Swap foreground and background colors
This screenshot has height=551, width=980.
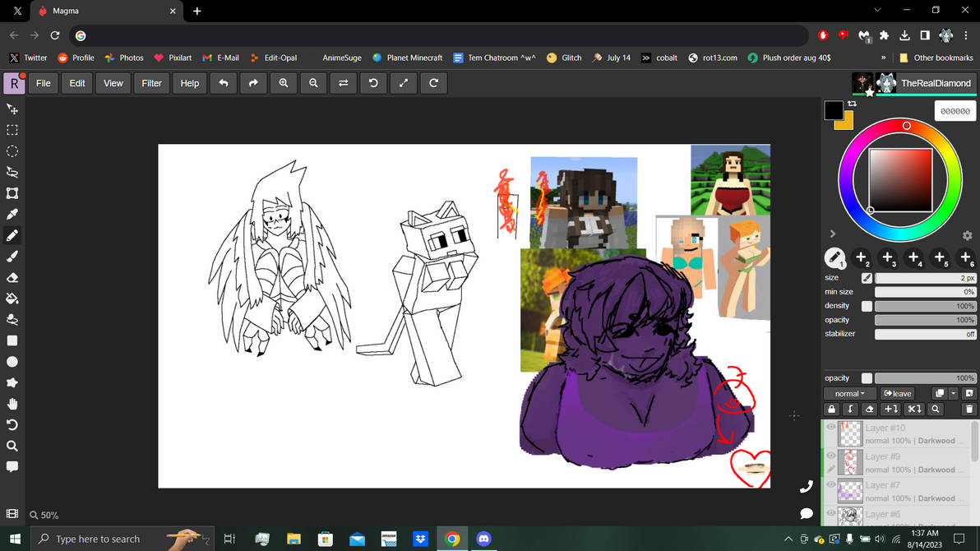pyautogui.click(x=852, y=104)
